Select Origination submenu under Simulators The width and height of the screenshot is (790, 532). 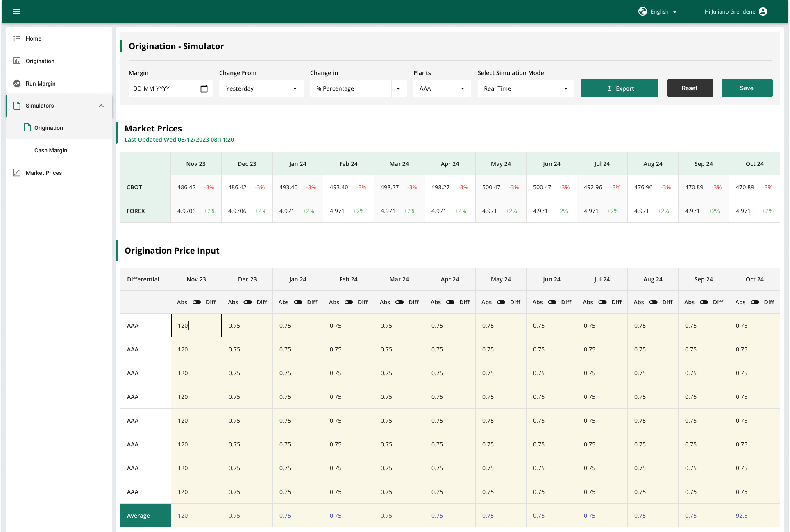[49, 128]
